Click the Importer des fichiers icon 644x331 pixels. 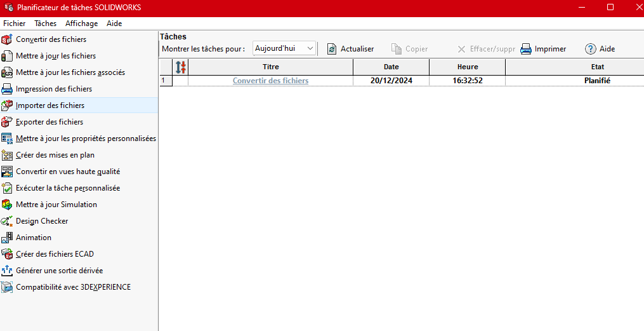(x=6, y=105)
